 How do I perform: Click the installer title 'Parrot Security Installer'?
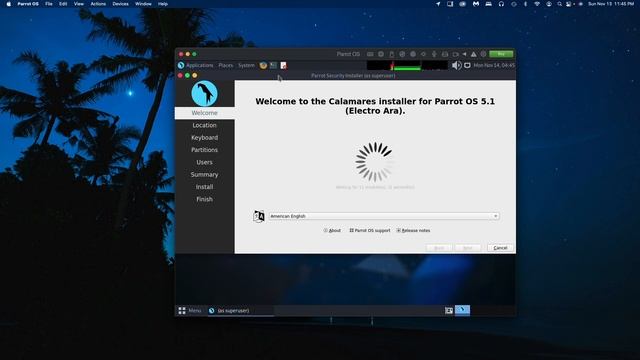click(x=353, y=76)
